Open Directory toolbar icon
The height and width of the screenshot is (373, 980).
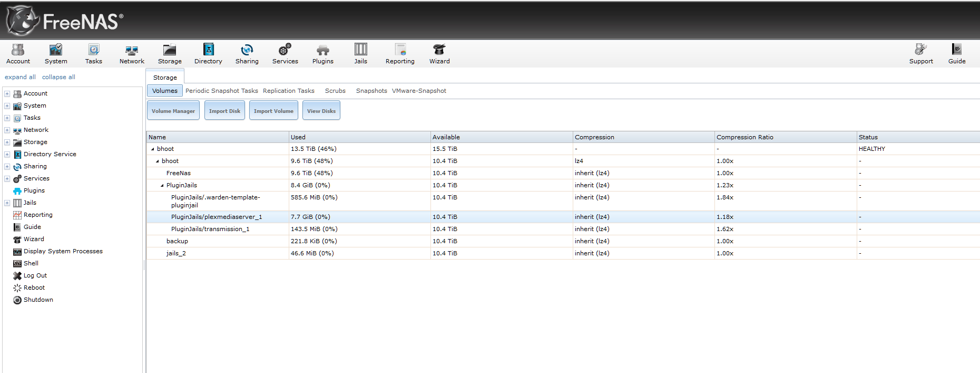(x=208, y=54)
